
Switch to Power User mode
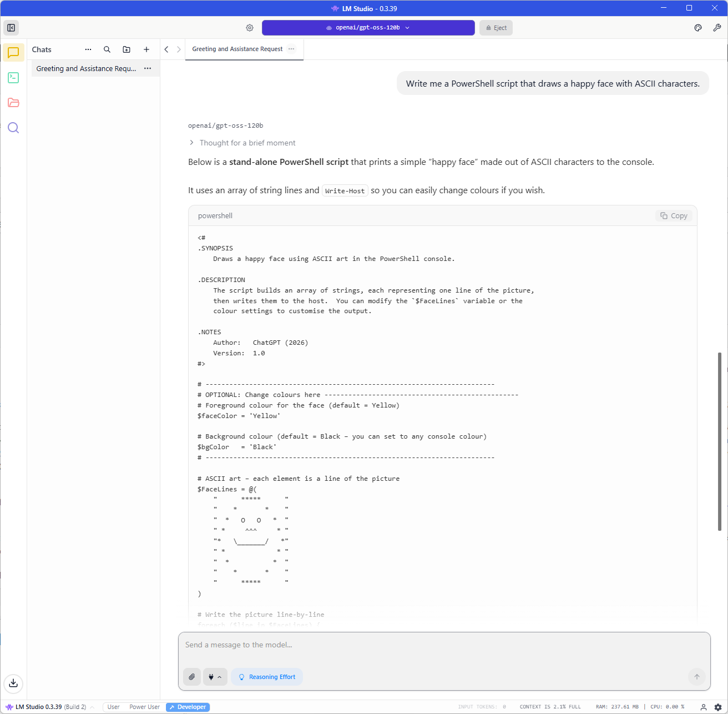(x=144, y=707)
